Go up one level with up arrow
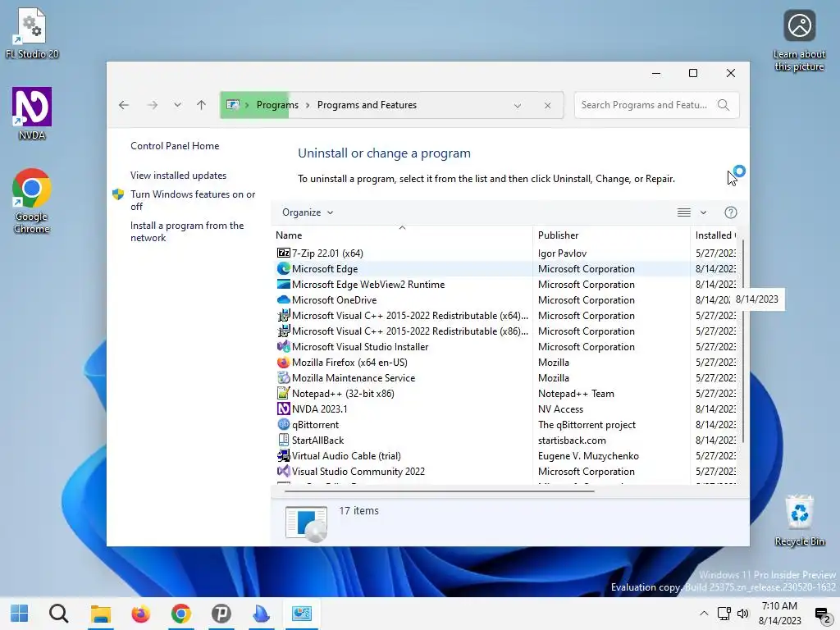840x630 pixels. (x=202, y=105)
